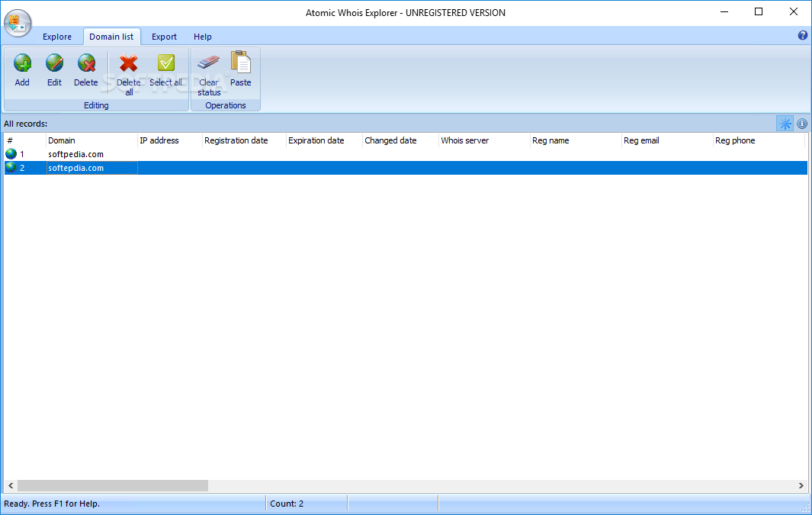Click the Paste clipboard icon
The height and width of the screenshot is (515, 812).
coord(241,62)
